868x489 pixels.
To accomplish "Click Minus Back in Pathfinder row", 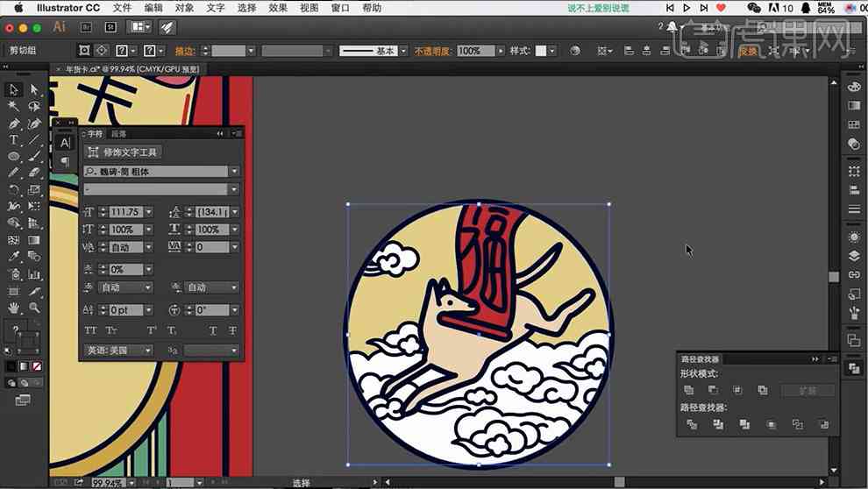I will 824,424.
